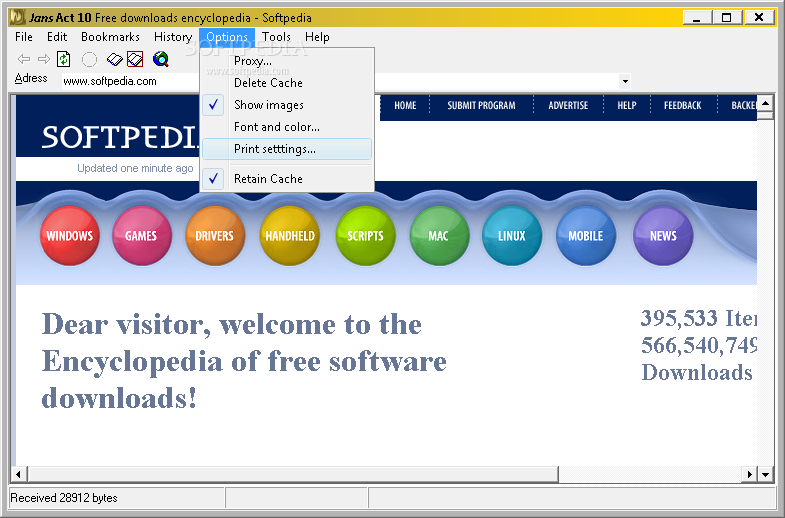785x518 pixels.
Task: Click the purple NEWS category ball
Action: pos(663,236)
